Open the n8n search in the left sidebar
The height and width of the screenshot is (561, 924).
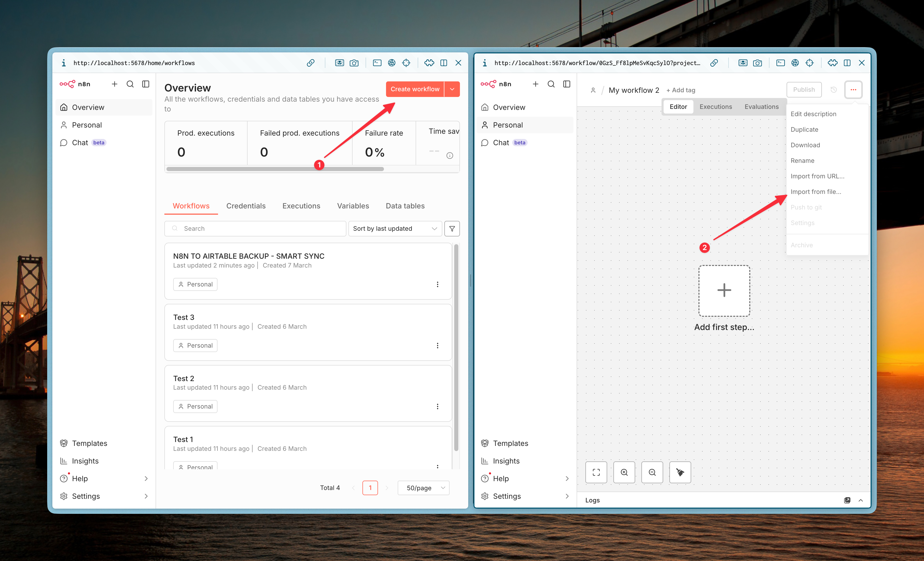pos(130,84)
